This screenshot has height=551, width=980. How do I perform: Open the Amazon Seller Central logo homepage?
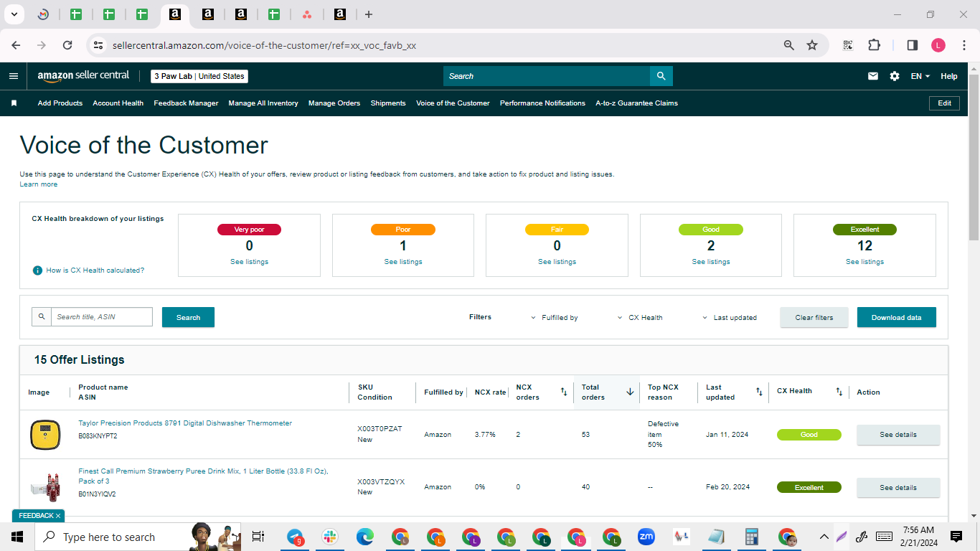pos(84,76)
